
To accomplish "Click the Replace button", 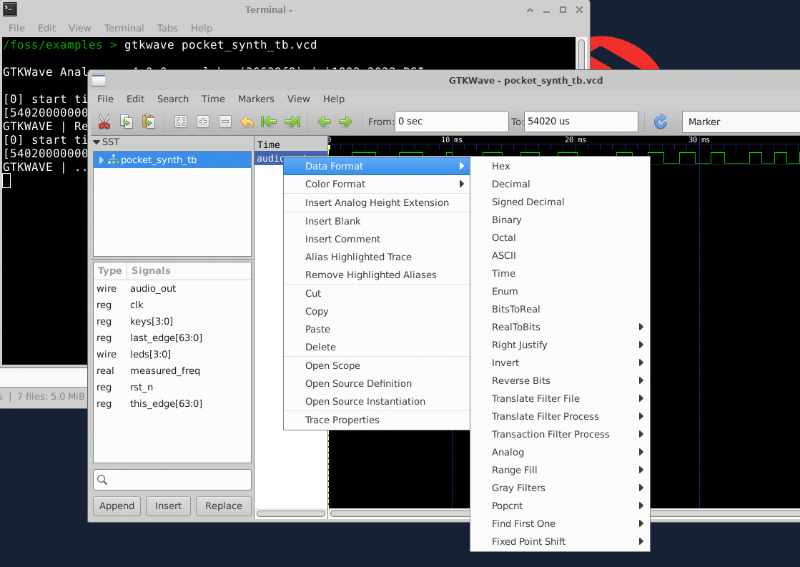I will click(223, 506).
